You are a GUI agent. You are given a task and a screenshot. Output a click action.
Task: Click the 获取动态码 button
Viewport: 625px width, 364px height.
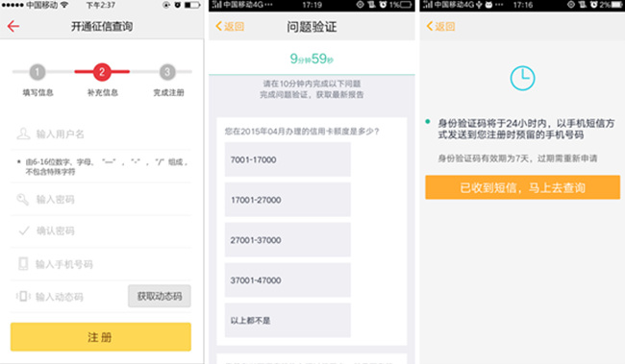click(x=160, y=296)
